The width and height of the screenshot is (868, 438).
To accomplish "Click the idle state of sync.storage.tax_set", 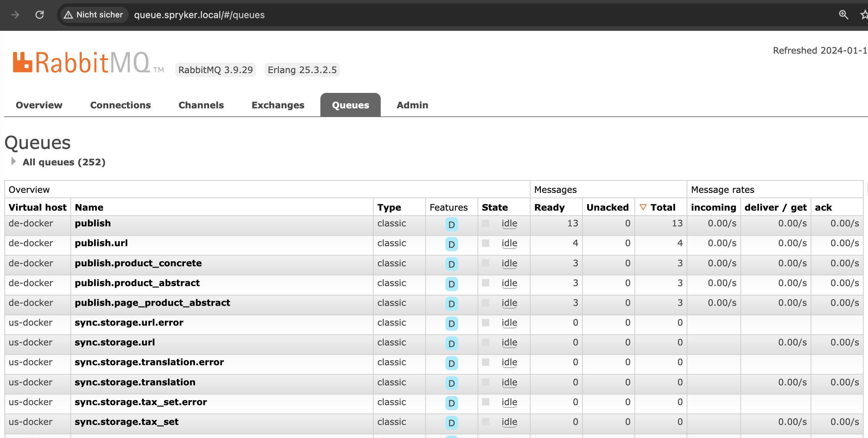I will (x=509, y=423).
